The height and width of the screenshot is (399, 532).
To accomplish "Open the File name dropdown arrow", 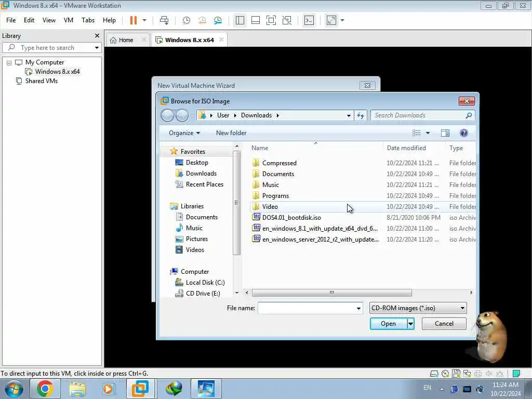I will (x=358, y=308).
